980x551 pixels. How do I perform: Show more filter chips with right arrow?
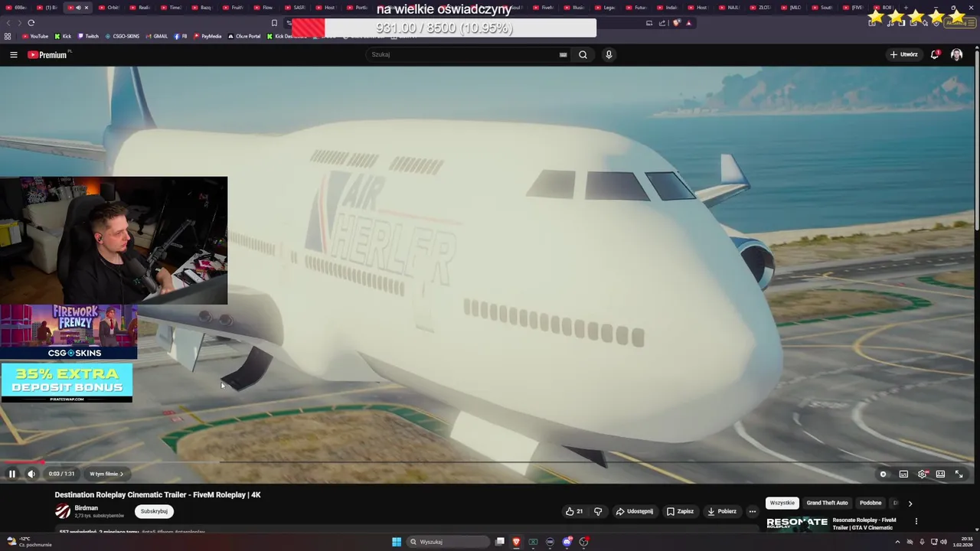pyautogui.click(x=910, y=504)
